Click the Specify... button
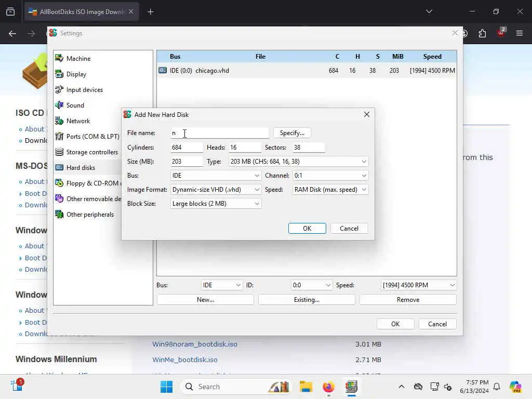Screen dimensions: 532x399 292,133
